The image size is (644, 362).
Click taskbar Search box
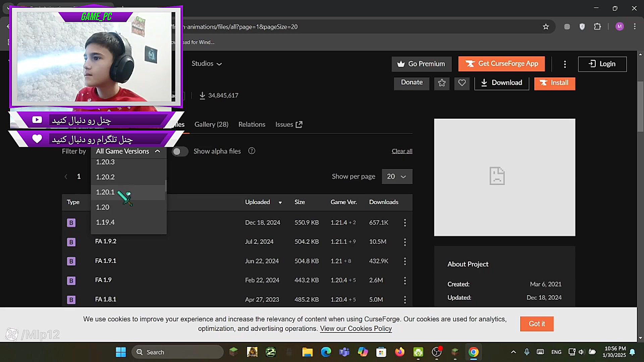pos(177,352)
